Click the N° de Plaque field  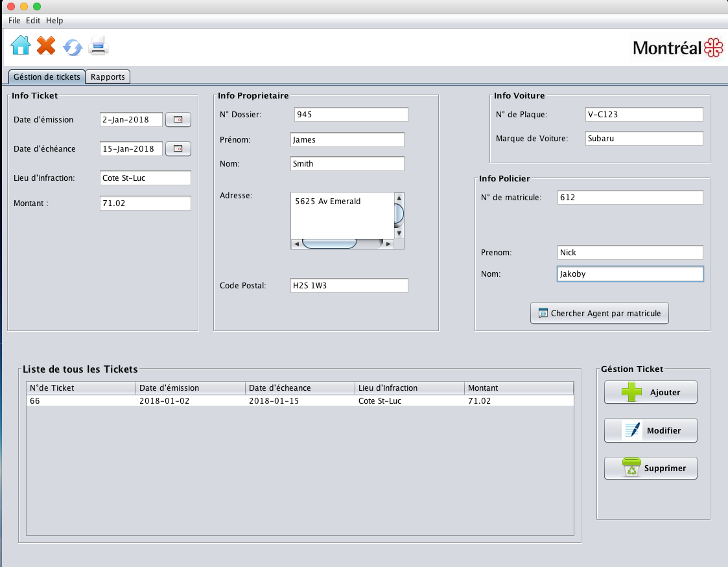pos(643,114)
